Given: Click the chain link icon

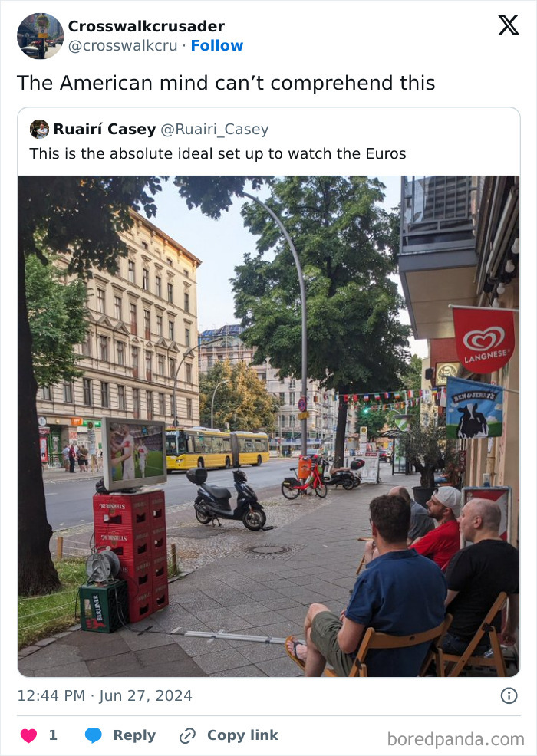Looking at the screenshot, I should [187, 736].
